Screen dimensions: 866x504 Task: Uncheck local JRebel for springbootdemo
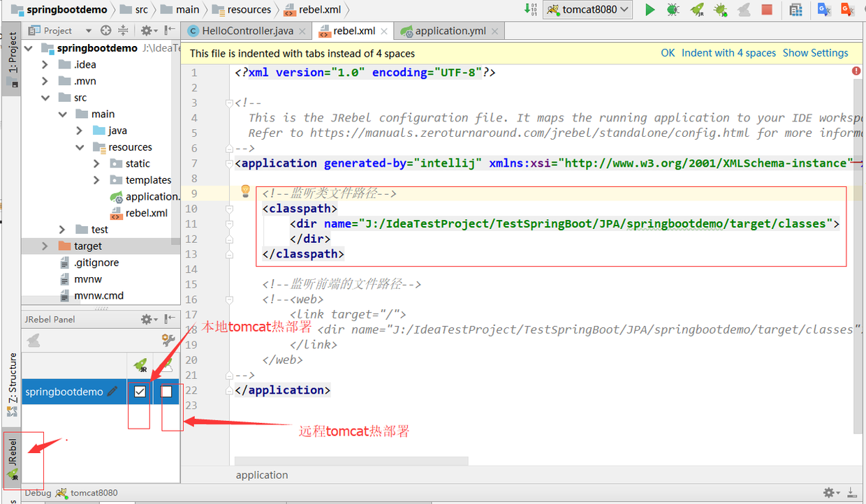(140, 392)
